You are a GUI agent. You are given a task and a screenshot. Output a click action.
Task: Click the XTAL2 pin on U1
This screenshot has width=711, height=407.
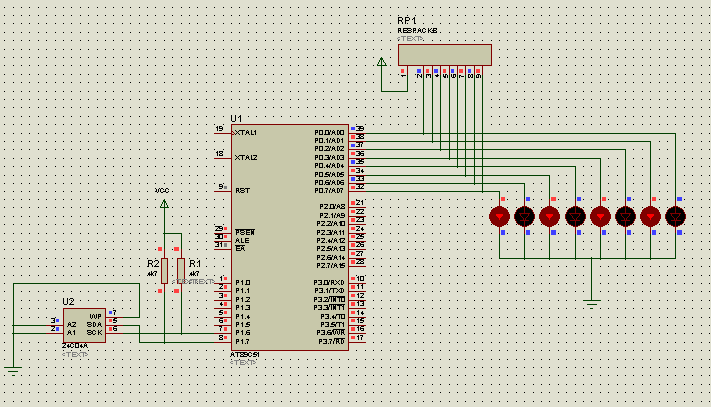[246, 157]
